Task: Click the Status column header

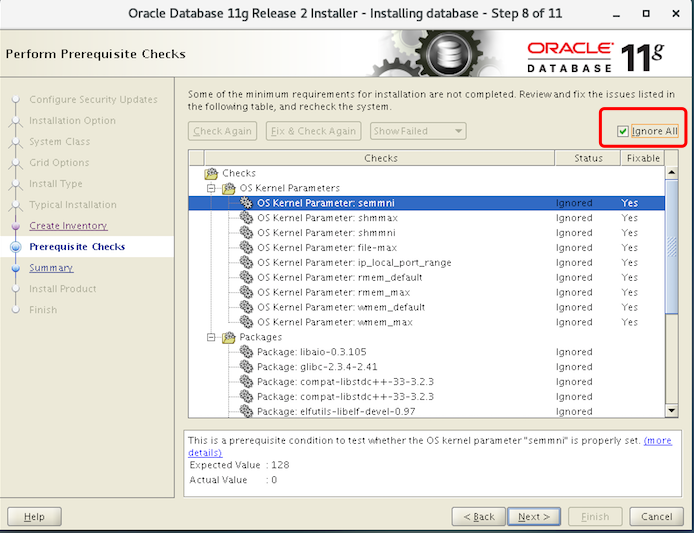Action: (x=588, y=158)
